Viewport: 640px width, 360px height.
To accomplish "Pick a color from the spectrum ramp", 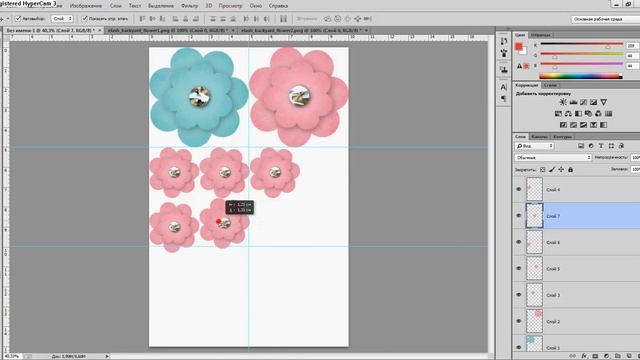I will (580, 76).
